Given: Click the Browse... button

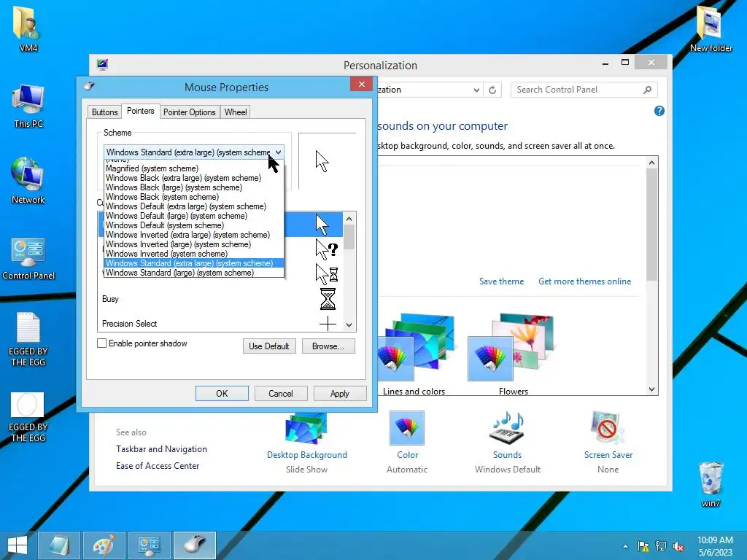Looking at the screenshot, I should [328, 346].
